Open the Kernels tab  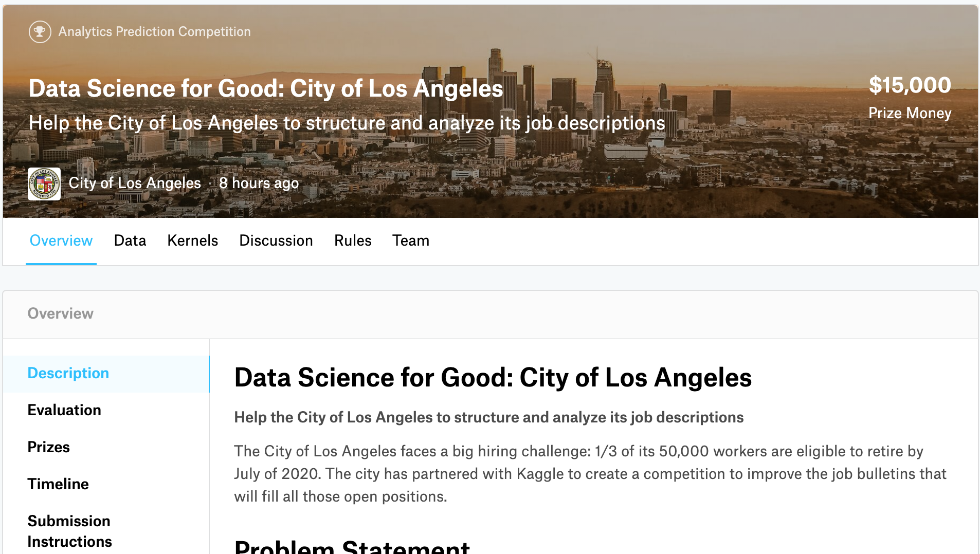pos(193,241)
